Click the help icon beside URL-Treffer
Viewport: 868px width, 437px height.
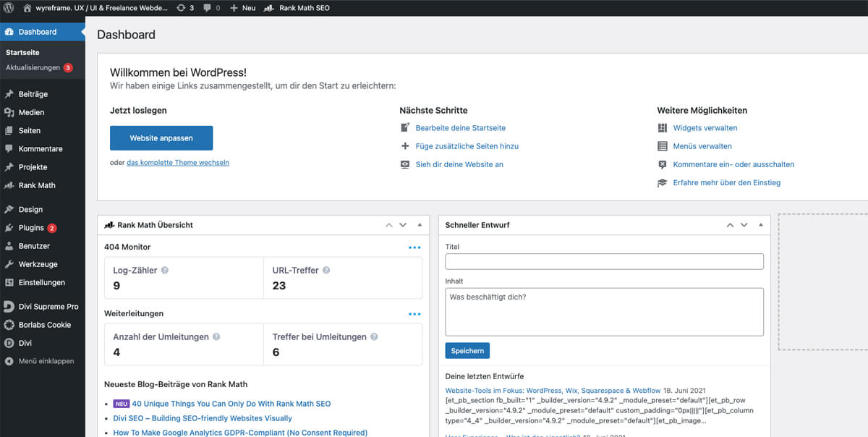click(x=326, y=270)
